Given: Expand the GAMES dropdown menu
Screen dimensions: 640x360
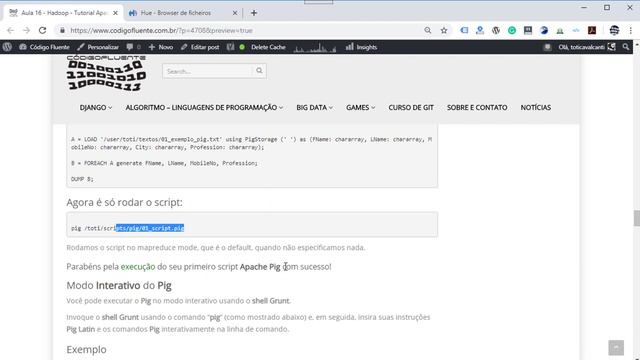Looking at the screenshot, I should 360,107.
